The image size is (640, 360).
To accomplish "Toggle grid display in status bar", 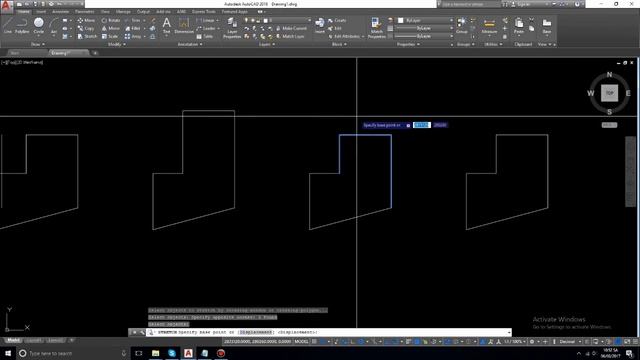I will coord(314,342).
